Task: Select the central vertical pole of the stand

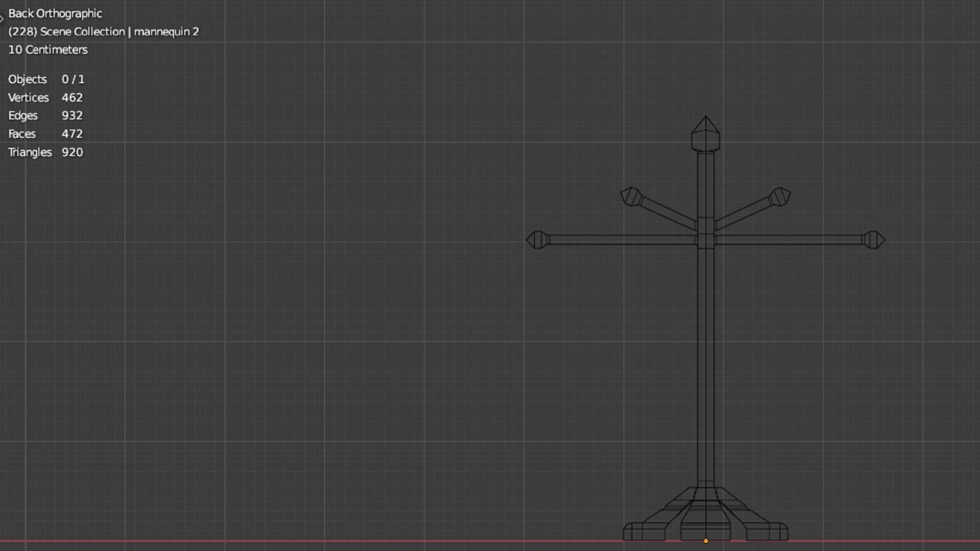Action: [x=705, y=357]
